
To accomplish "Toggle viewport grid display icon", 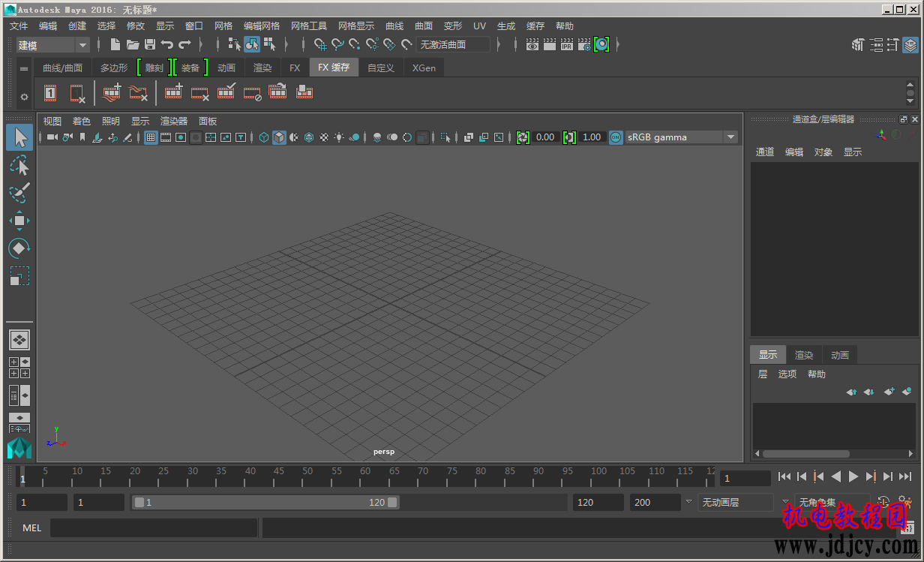I will [x=151, y=137].
